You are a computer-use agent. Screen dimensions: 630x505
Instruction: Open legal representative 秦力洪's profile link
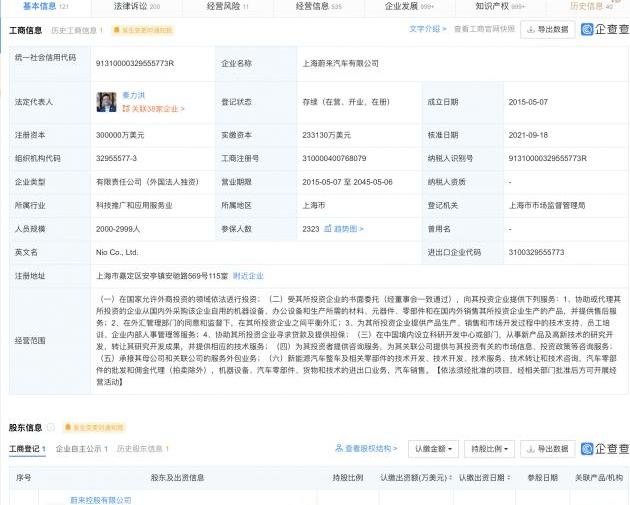(x=133, y=95)
